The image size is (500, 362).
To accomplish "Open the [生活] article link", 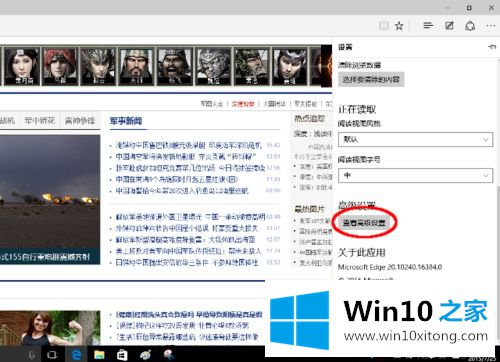I will coord(187,337).
